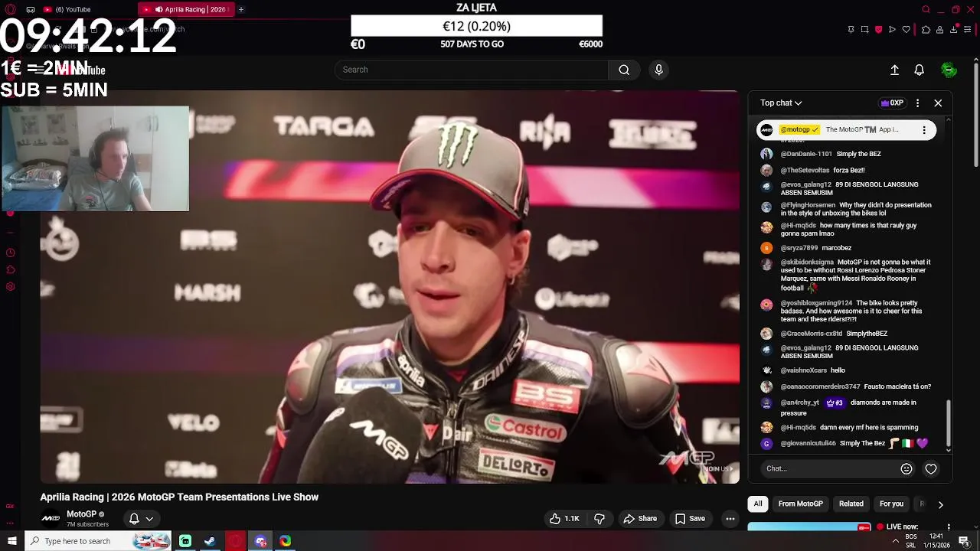Click the upload Create icon in YouTube header
Image resolution: width=980 pixels, height=551 pixels.
[x=894, y=70]
